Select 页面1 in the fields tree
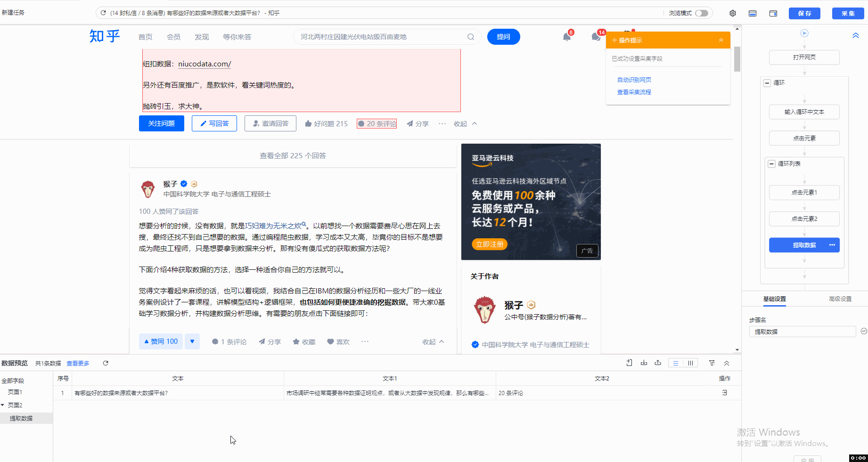Image resolution: width=868 pixels, height=462 pixels. [x=15, y=392]
